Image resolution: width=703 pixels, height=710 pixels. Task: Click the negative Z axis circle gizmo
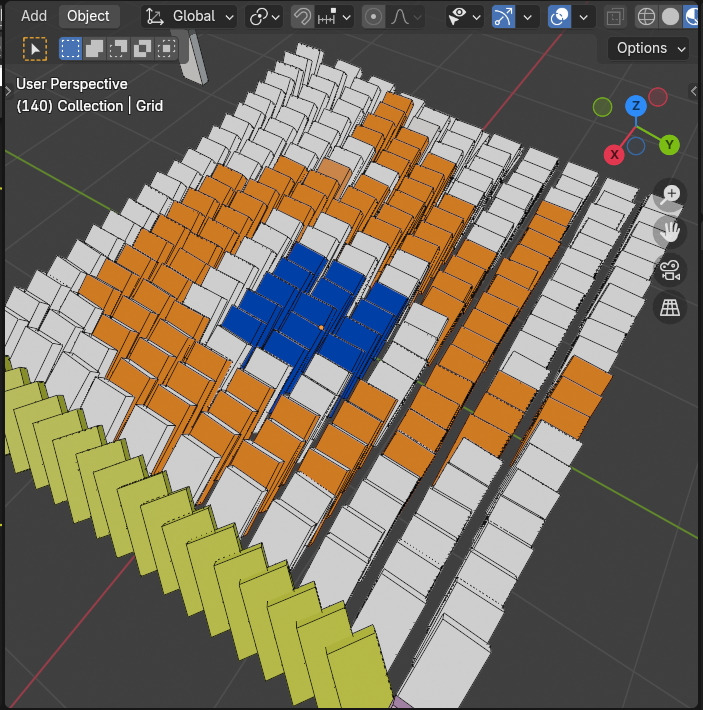pos(636,146)
